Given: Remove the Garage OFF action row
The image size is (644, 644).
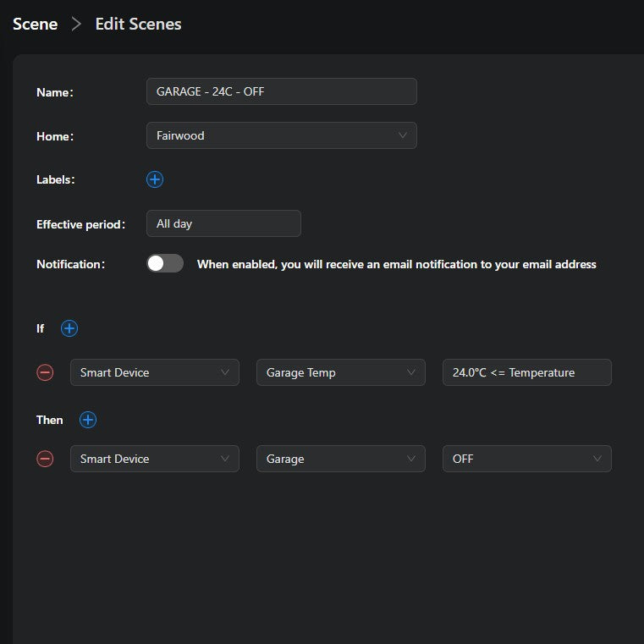Looking at the screenshot, I should pos(45,459).
